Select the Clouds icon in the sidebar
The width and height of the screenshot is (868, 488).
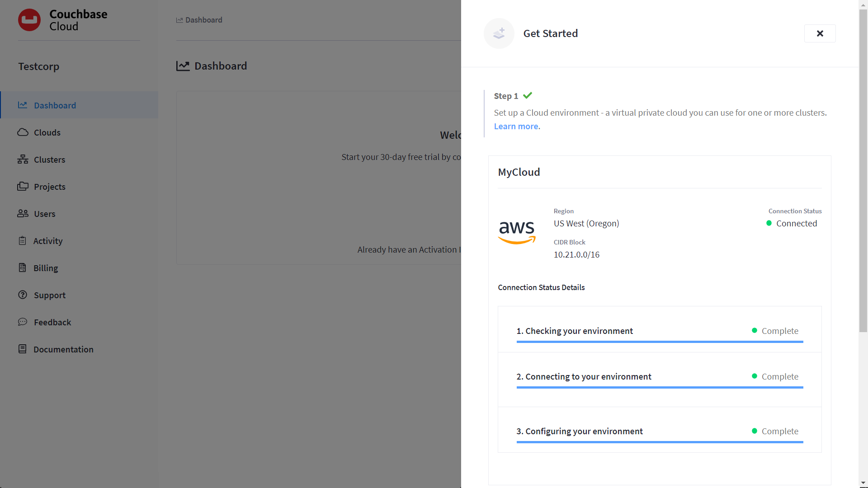pyautogui.click(x=23, y=132)
